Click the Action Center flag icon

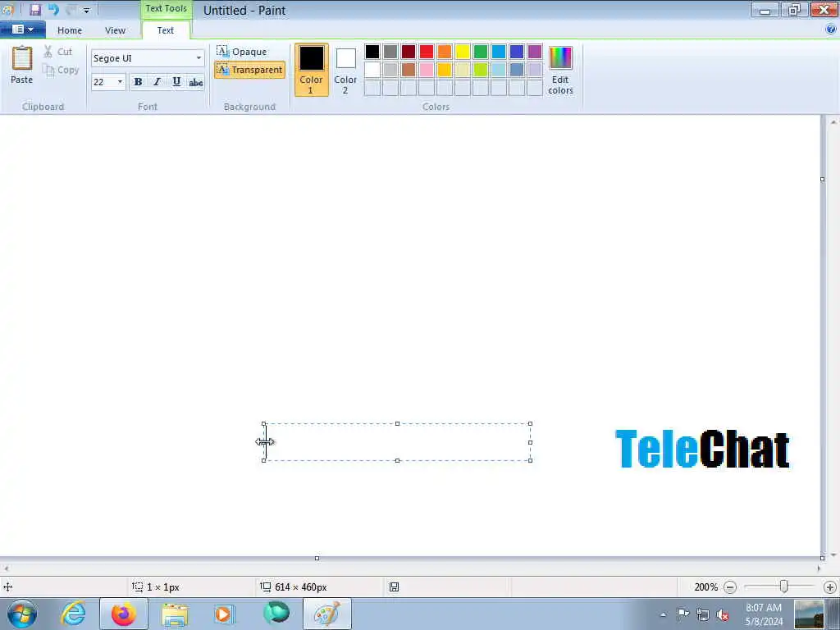(x=683, y=614)
